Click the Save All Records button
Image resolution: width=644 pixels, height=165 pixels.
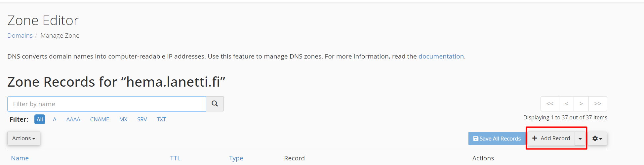click(497, 139)
